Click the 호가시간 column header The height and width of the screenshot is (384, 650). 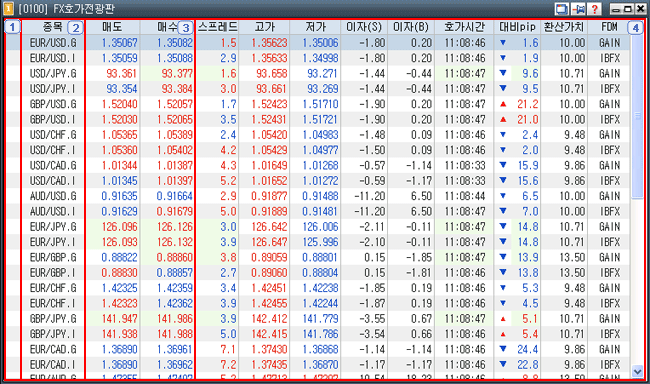click(x=464, y=27)
